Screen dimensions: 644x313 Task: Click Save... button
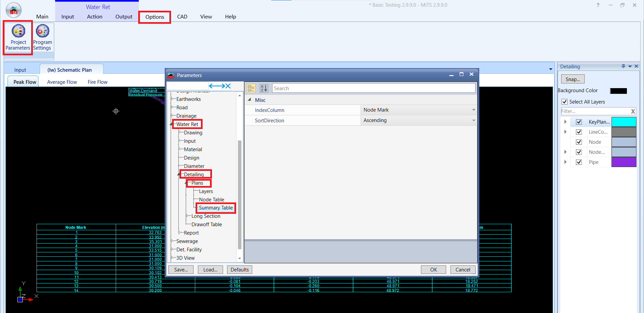181,269
